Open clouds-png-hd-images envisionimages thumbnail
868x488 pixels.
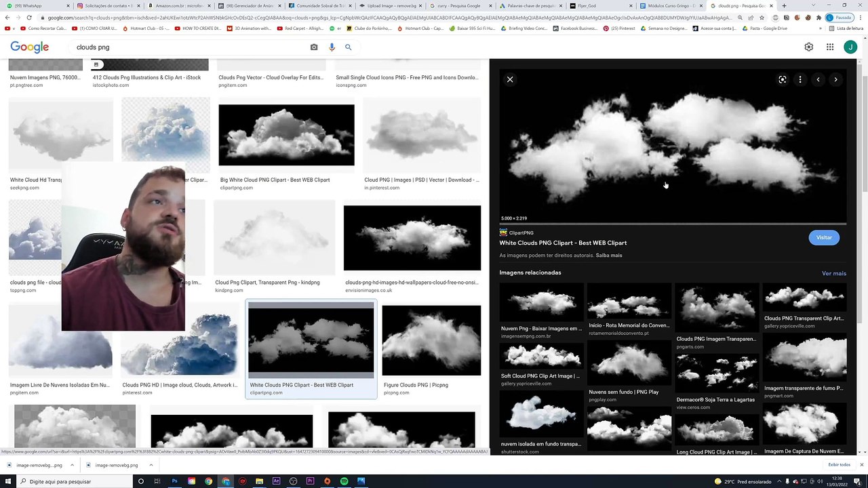[412, 238]
